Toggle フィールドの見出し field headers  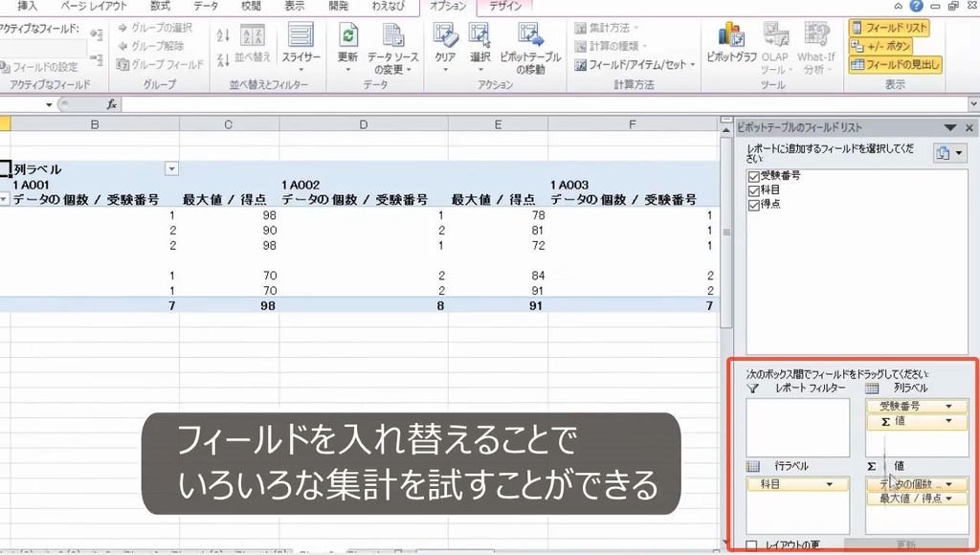tap(895, 64)
